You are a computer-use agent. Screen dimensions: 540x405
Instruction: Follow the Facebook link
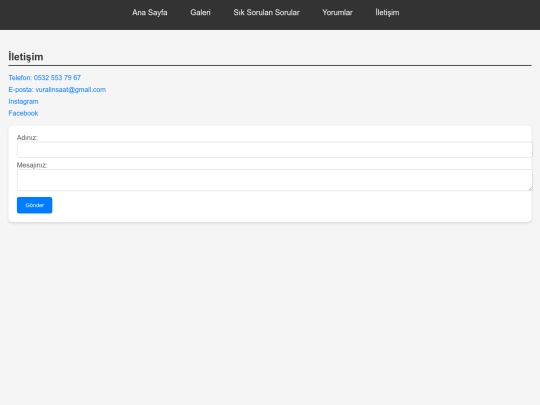[23, 113]
